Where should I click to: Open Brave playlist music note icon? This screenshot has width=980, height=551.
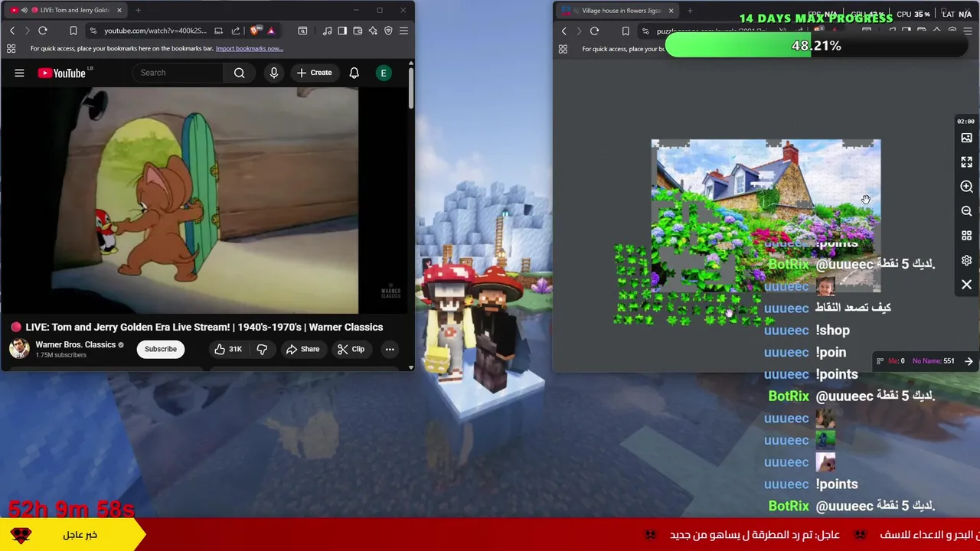point(327,31)
